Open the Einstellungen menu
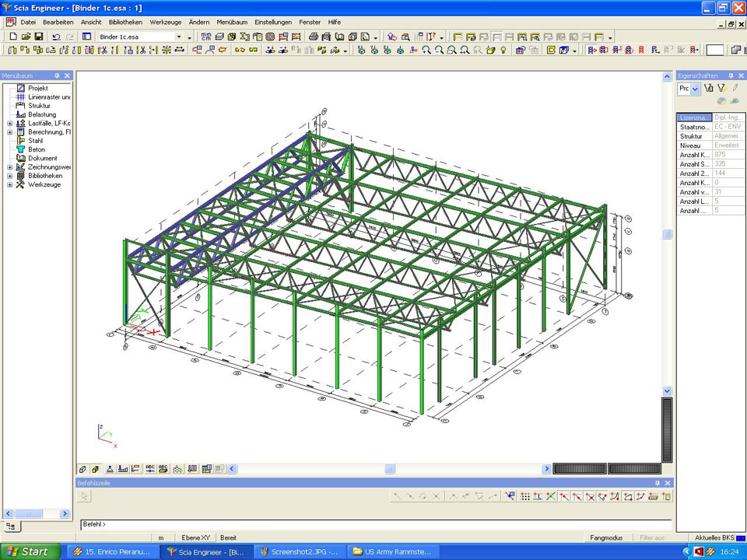Image resolution: width=747 pixels, height=560 pixels. pos(272,23)
